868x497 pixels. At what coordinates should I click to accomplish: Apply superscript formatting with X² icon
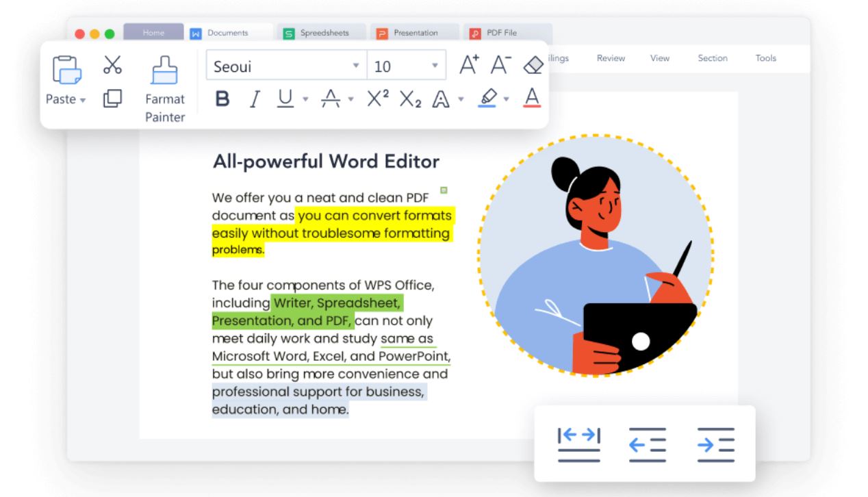(x=377, y=99)
